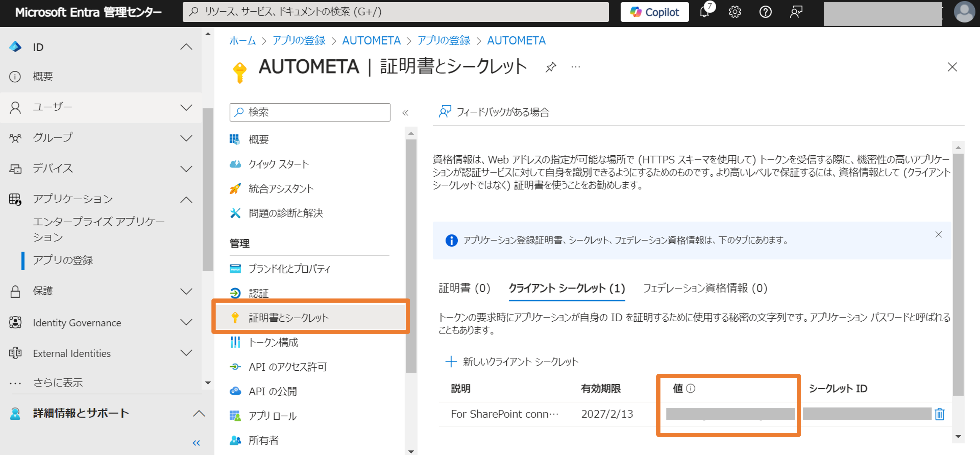This screenshot has height=455, width=980.
Task: Focus the app menu 検索 box
Action: click(x=310, y=112)
